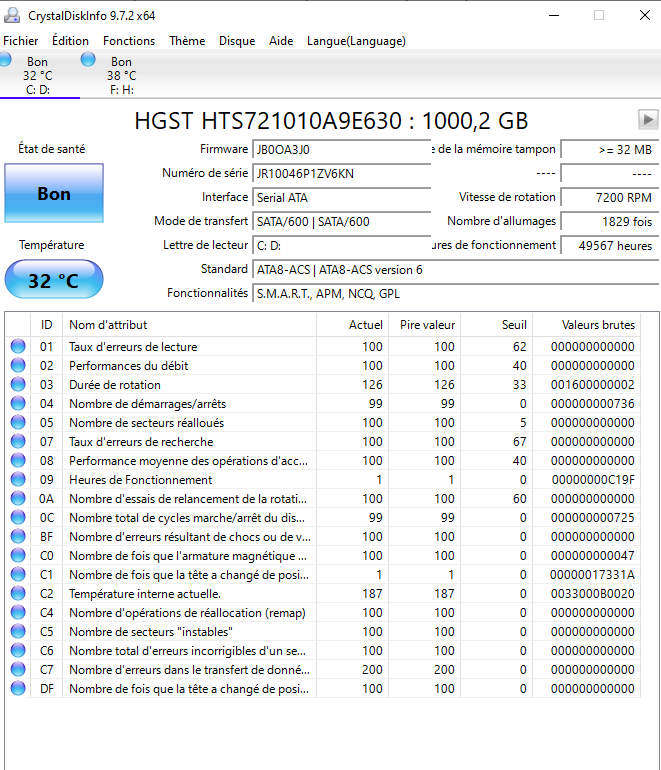The width and height of the screenshot is (661, 770).
Task: Click status orb for Température interne actuelle
Action: (17, 594)
